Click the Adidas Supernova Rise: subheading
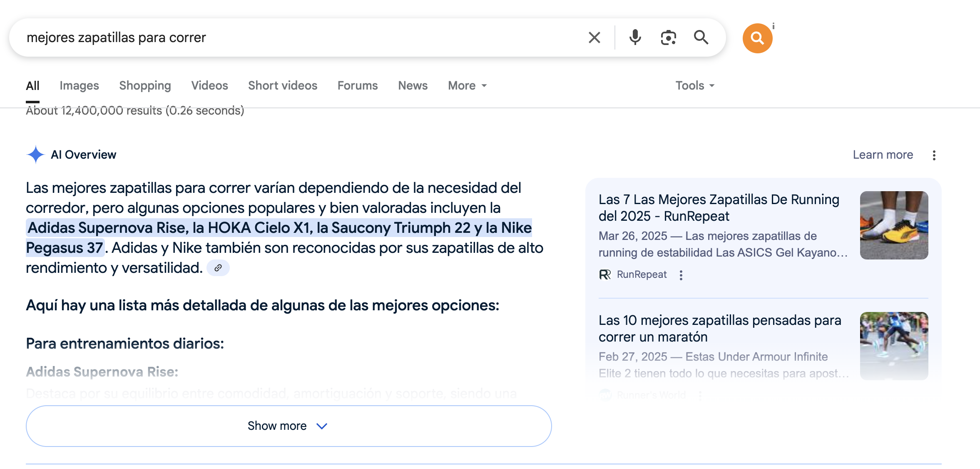 tap(102, 372)
